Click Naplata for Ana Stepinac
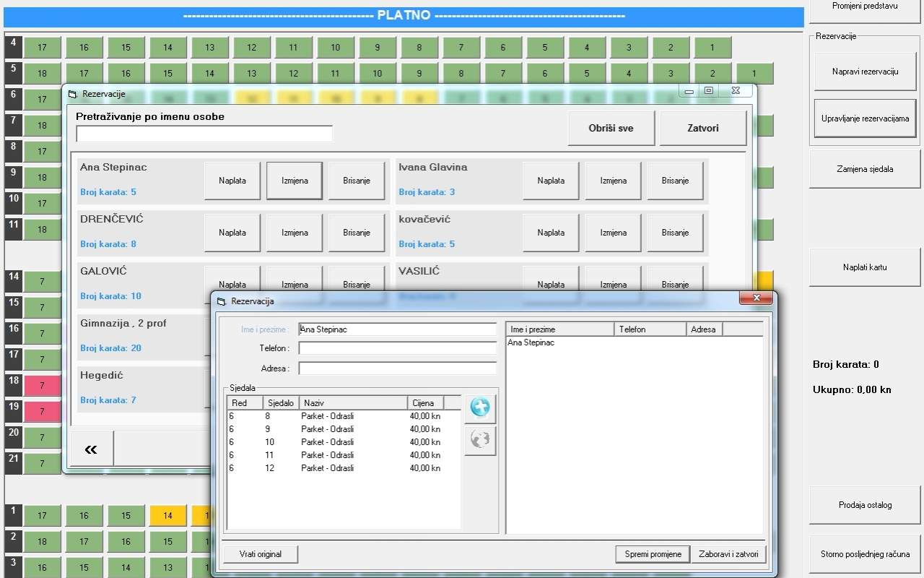924x578 pixels. tap(232, 181)
